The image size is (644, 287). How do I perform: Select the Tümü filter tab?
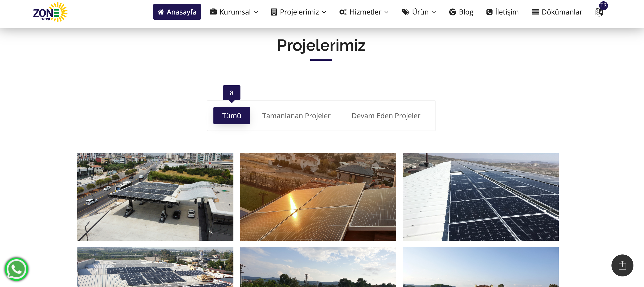[231, 116]
